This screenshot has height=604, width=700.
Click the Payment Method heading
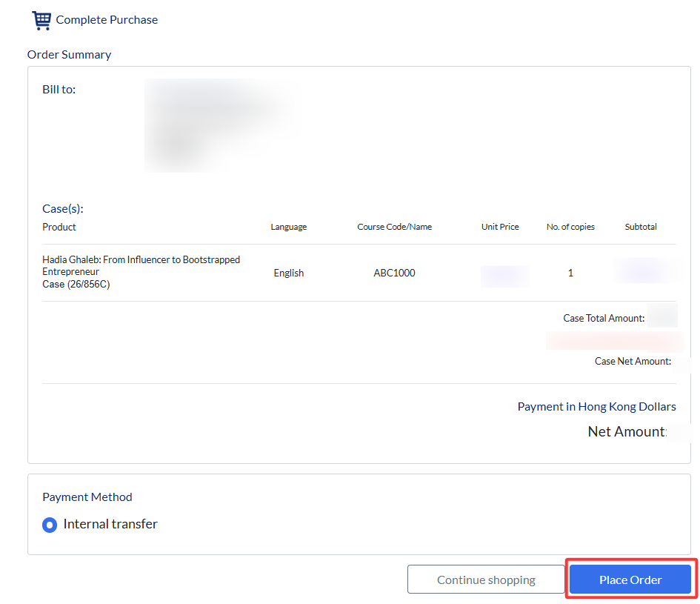87,497
